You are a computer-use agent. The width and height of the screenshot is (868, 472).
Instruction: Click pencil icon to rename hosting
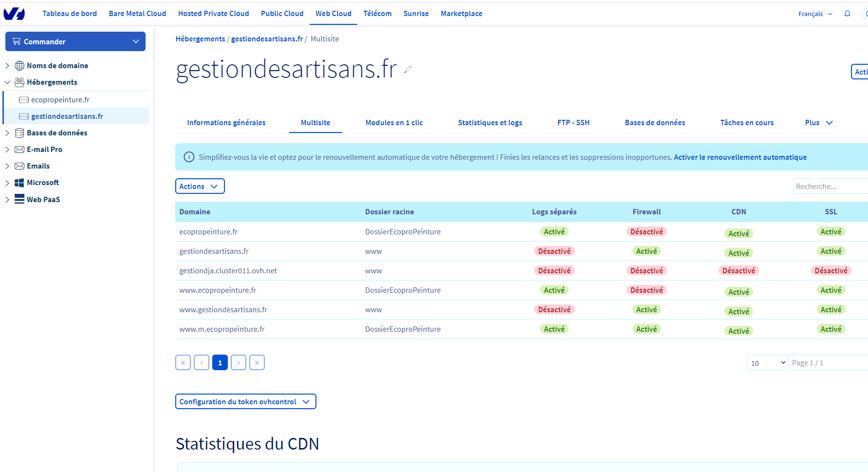(x=408, y=70)
